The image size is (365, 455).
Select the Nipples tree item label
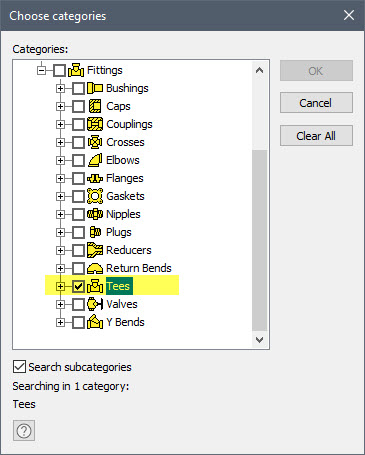click(x=123, y=214)
